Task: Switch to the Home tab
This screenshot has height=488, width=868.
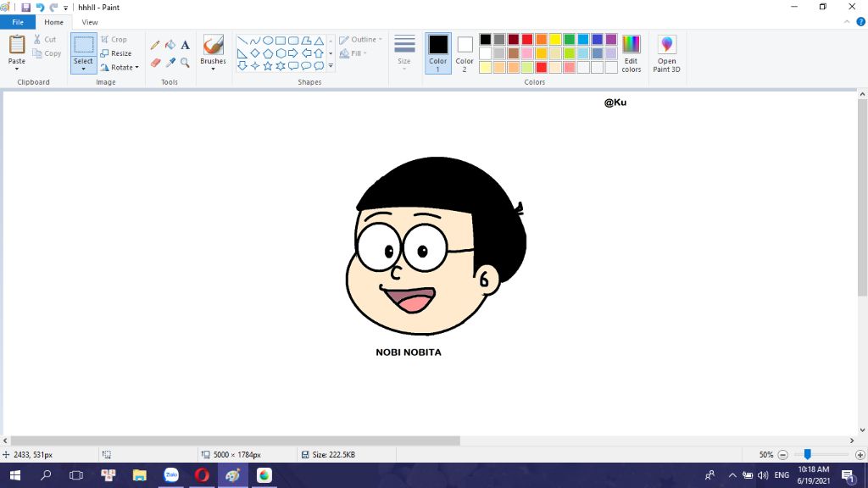Action: [53, 22]
